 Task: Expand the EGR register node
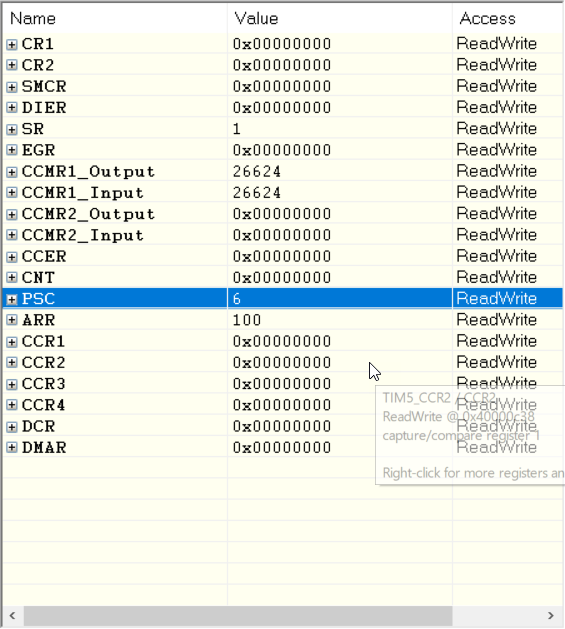(x=12, y=150)
